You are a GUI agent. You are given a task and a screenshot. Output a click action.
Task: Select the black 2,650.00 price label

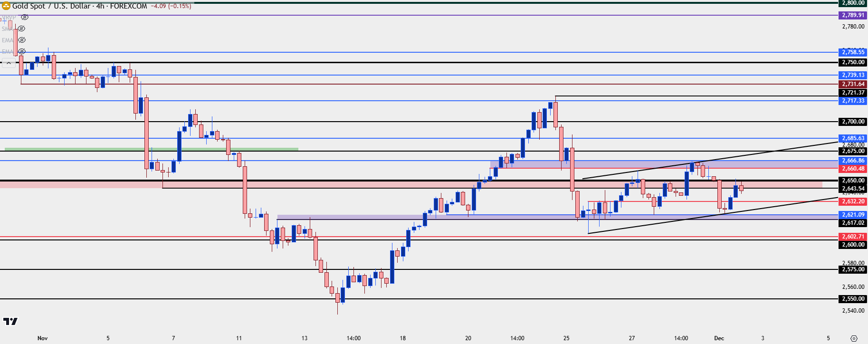853,181
